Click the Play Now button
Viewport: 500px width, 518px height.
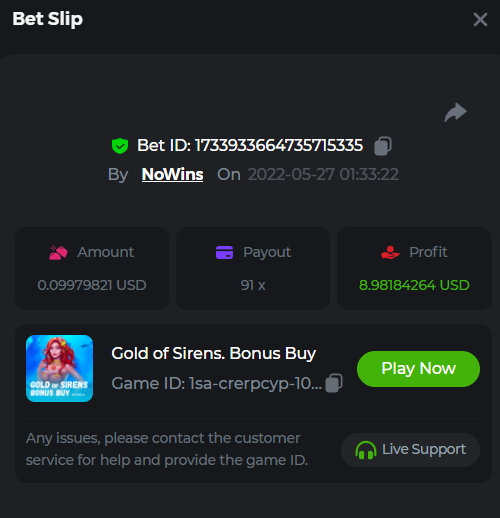click(418, 369)
